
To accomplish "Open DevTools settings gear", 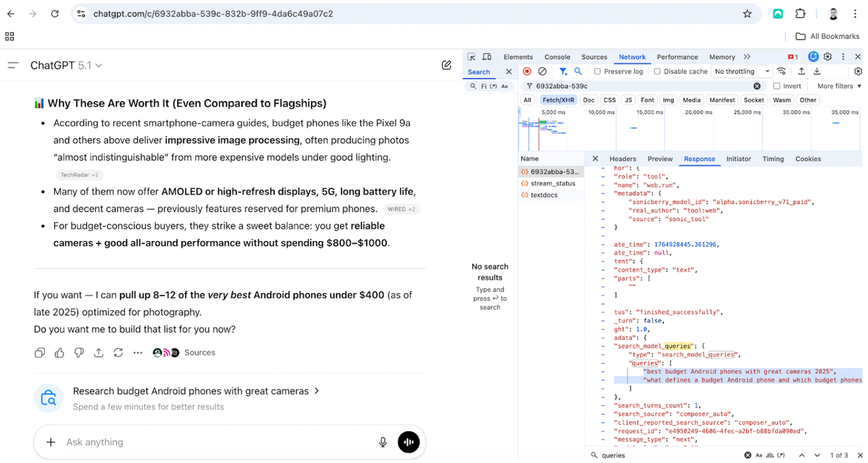I will coord(828,56).
